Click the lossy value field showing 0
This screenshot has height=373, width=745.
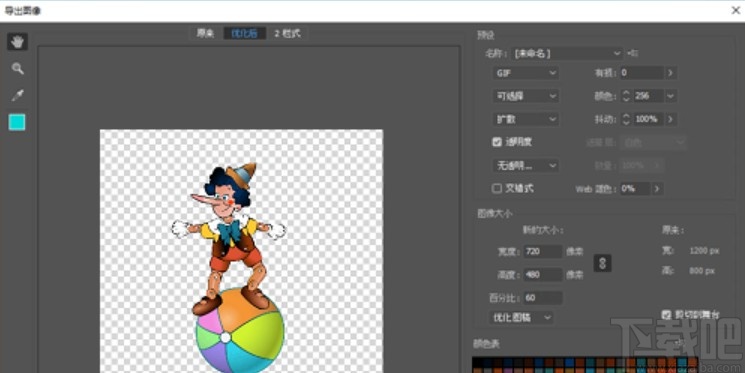coord(641,73)
